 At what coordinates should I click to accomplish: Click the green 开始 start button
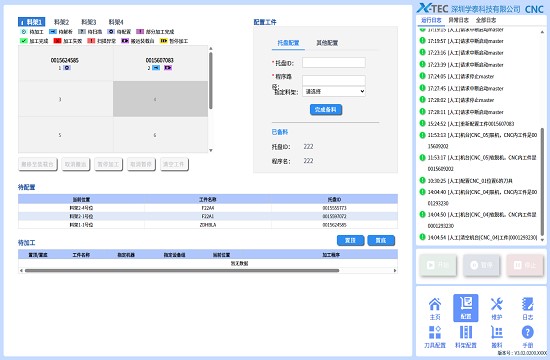tap(438, 265)
